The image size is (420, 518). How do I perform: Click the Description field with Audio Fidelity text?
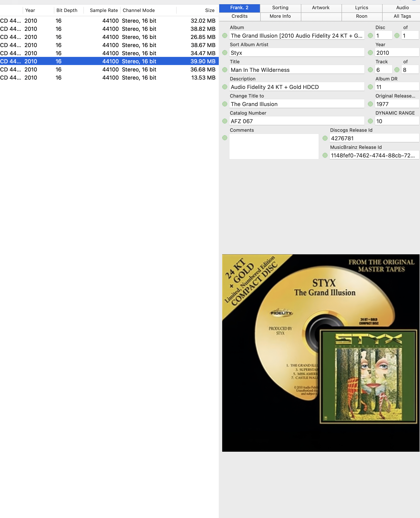[297, 87]
